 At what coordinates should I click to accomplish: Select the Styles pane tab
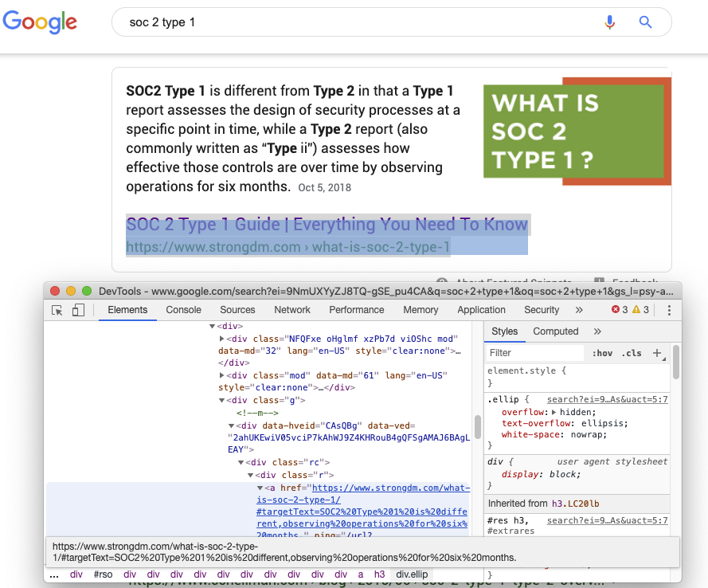tap(504, 331)
